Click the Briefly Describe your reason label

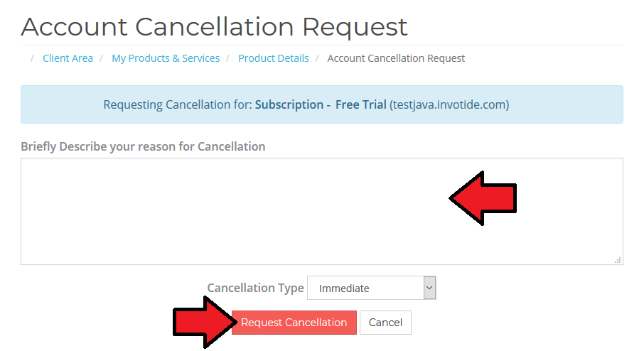[x=143, y=146]
